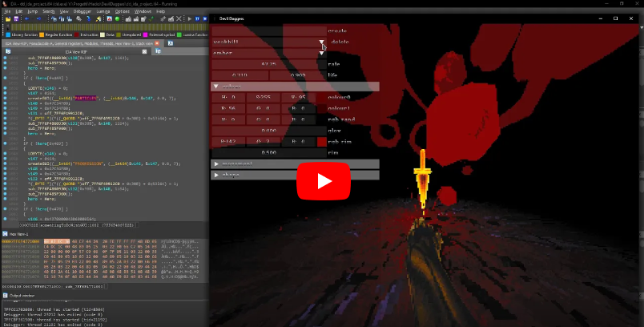Open the Lumina menu
The height and width of the screenshot is (327, 644).
click(x=103, y=11)
